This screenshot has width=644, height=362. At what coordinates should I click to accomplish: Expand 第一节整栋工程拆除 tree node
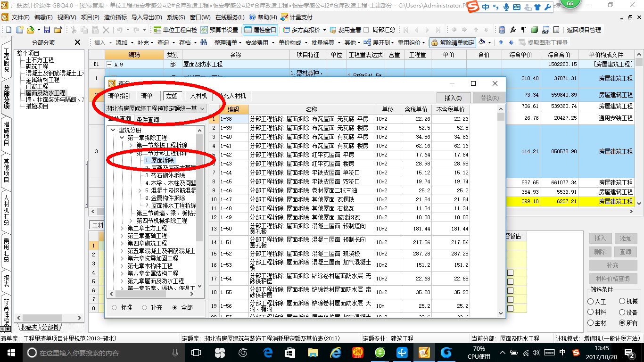coord(131,145)
